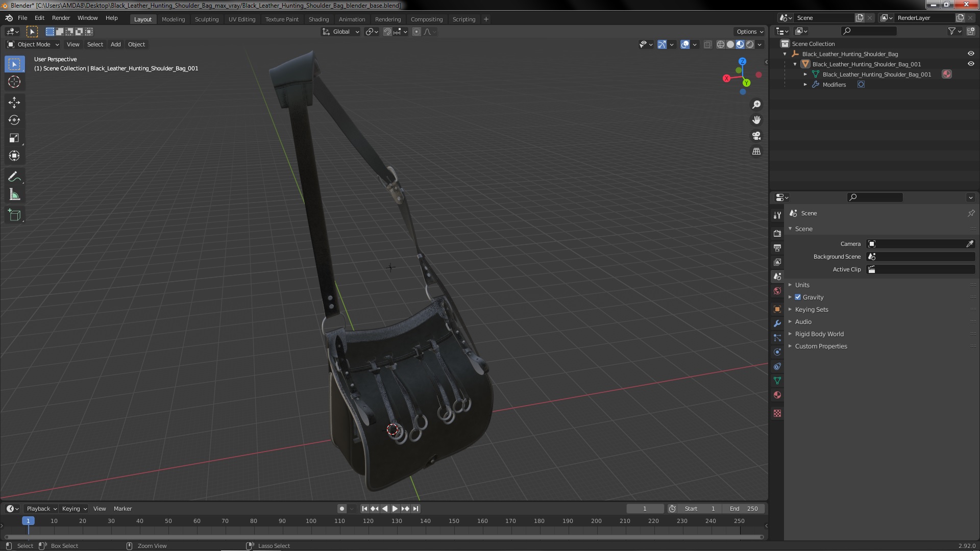Open the Output properties tab
Image resolution: width=980 pixels, height=551 pixels.
point(777,247)
